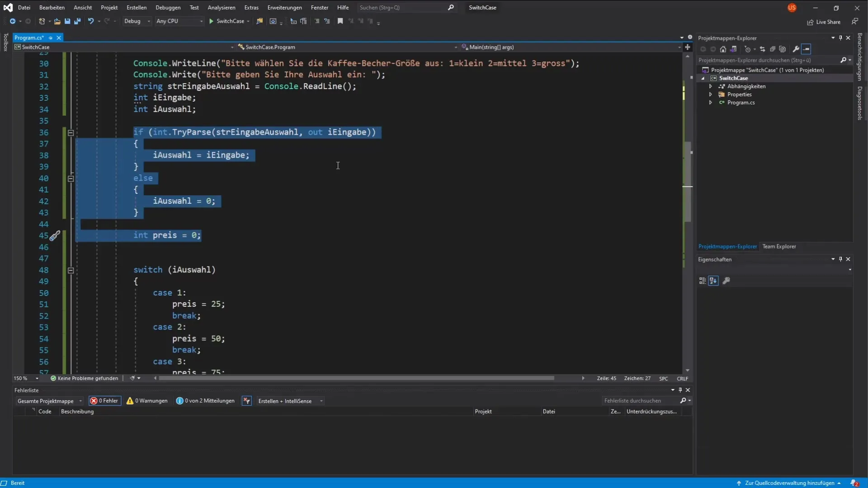Toggle preview selected items in Projektmappen-Explorer

(807, 49)
